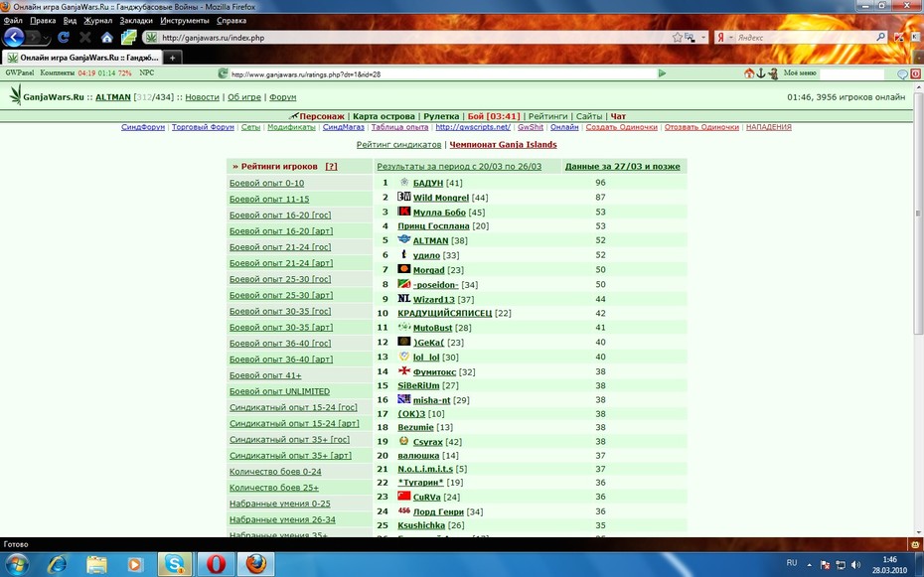Image resolution: width=924 pixels, height=577 pixels.
Task: Open the Бой [03:41] link
Action: pyautogui.click(x=494, y=116)
